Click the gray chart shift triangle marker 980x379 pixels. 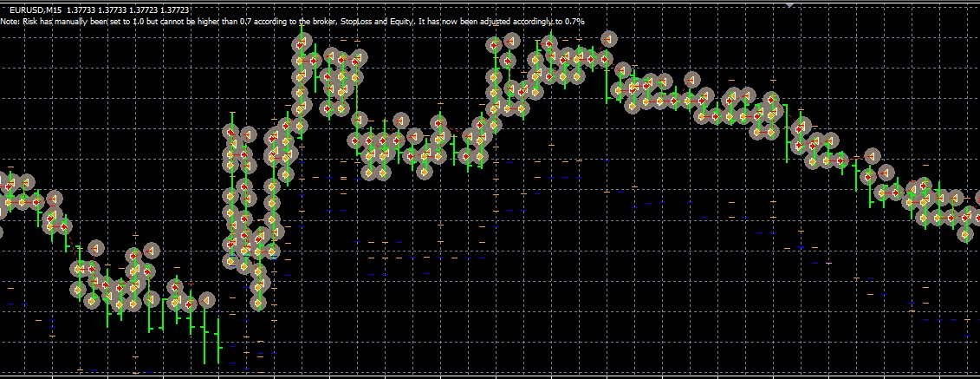(x=790, y=4)
